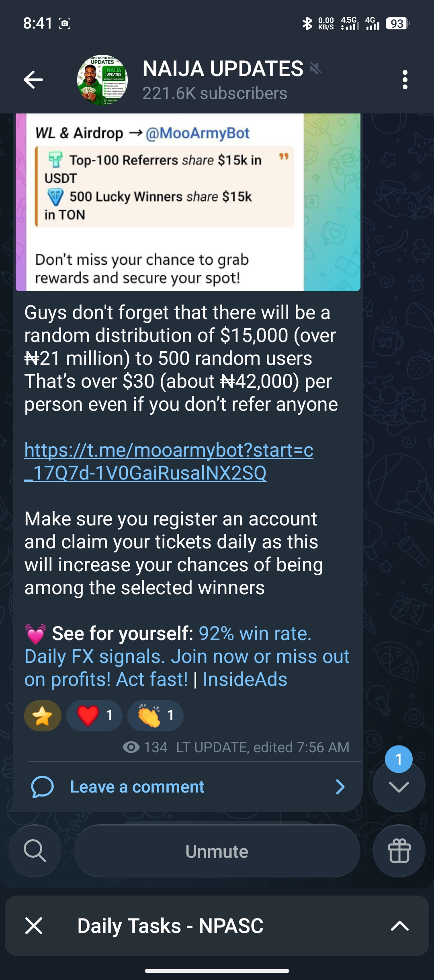
Task: Toggle the clapping hands reaction
Action: (155, 715)
